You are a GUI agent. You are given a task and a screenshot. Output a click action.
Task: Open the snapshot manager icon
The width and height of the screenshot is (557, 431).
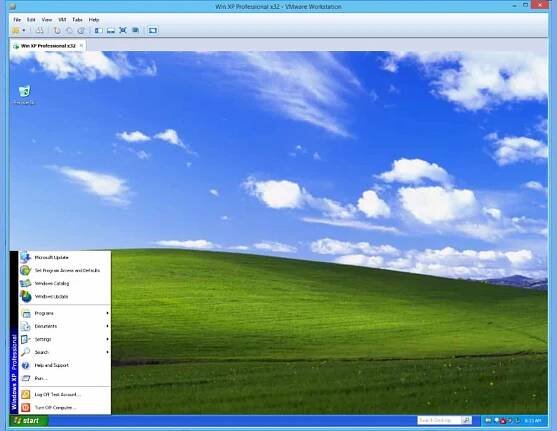(x=81, y=31)
